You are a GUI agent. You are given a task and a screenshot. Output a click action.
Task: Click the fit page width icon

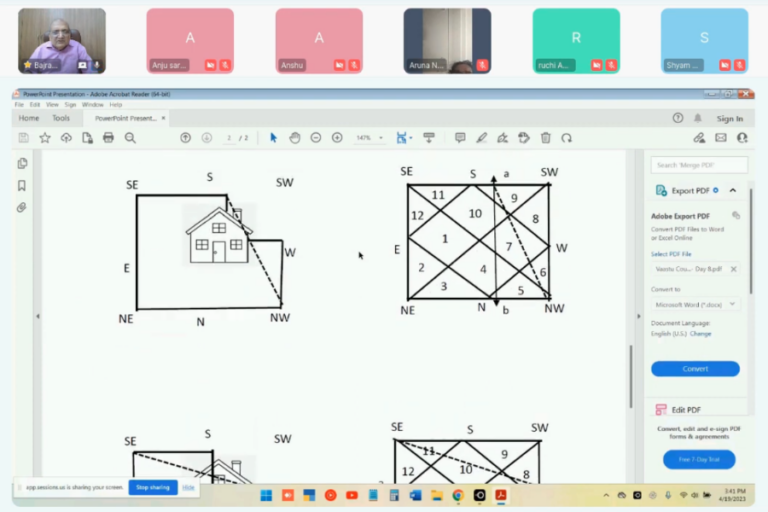[x=401, y=138]
